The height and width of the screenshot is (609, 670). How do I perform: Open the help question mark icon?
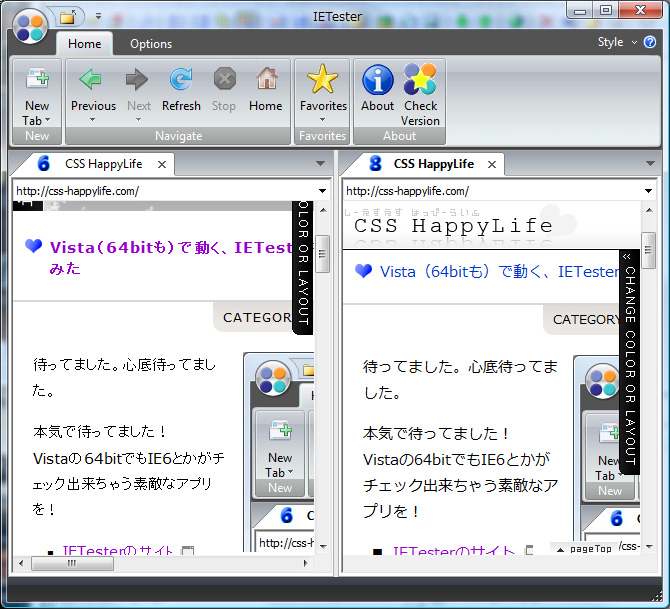(649, 42)
